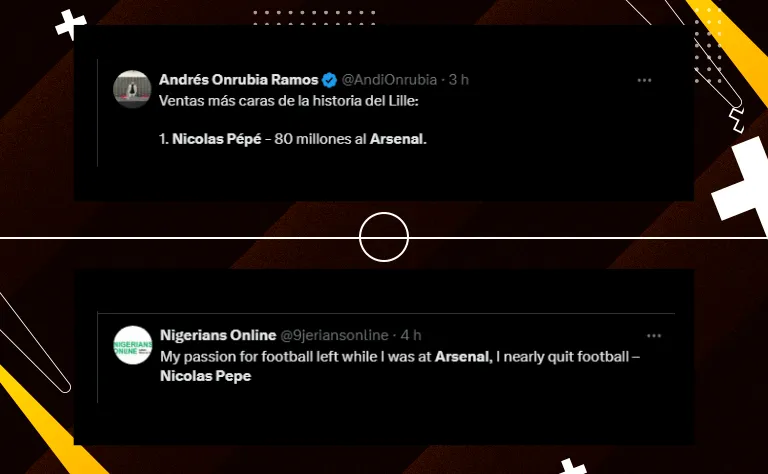The height and width of the screenshot is (474, 768).
Task: Click the white center circle divider
Action: (384, 237)
